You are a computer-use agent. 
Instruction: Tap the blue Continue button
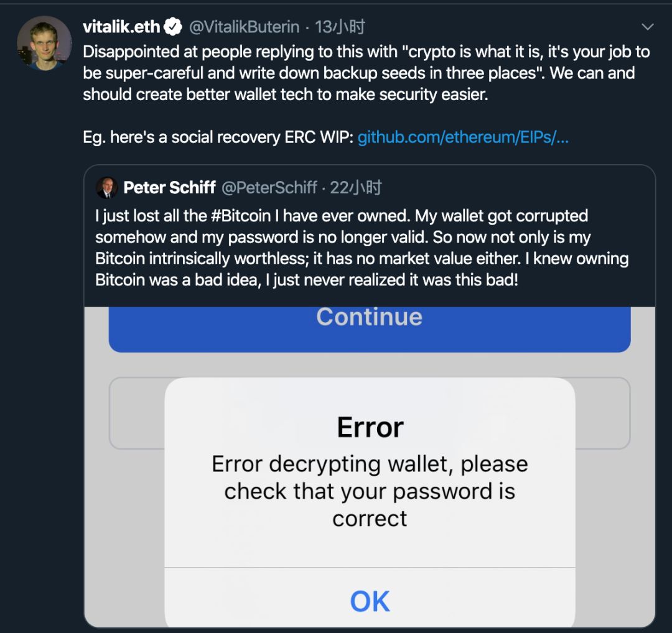pyautogui.click(x=370, y=329)
